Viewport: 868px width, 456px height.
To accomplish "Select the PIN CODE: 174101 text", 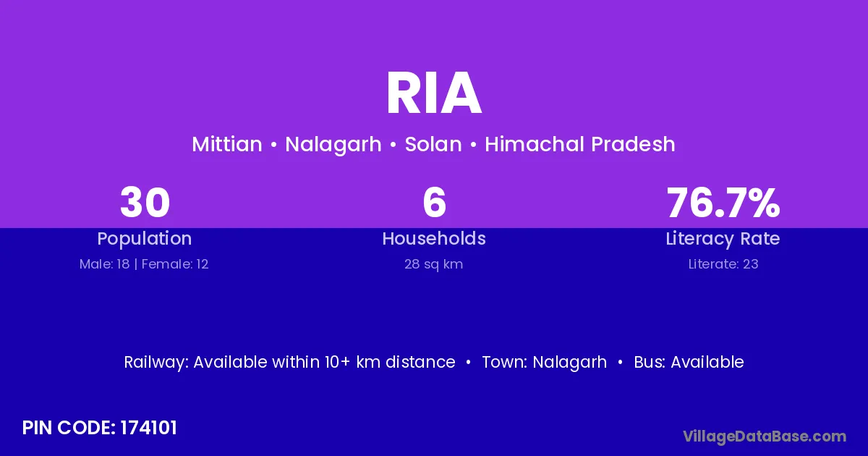I will click(100, 428).
